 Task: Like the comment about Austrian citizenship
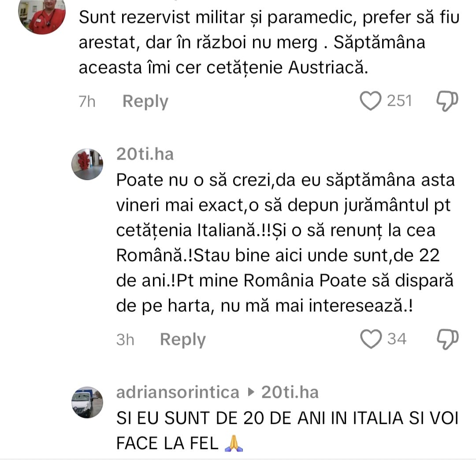pos(370,101)
